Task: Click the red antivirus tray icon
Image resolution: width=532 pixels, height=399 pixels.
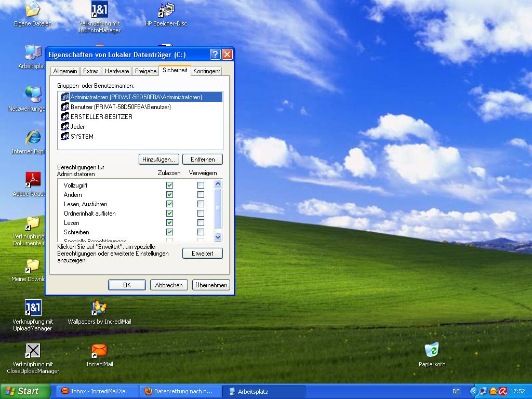Action: (x=502, y=392)
